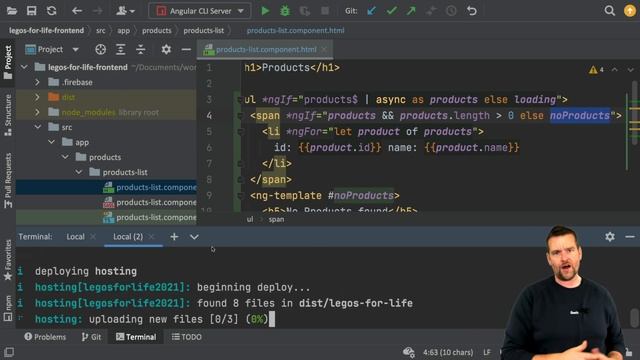640x360 pixels.
Task: Click the Expand All icon in Project panel
Action: click(120, 49)
